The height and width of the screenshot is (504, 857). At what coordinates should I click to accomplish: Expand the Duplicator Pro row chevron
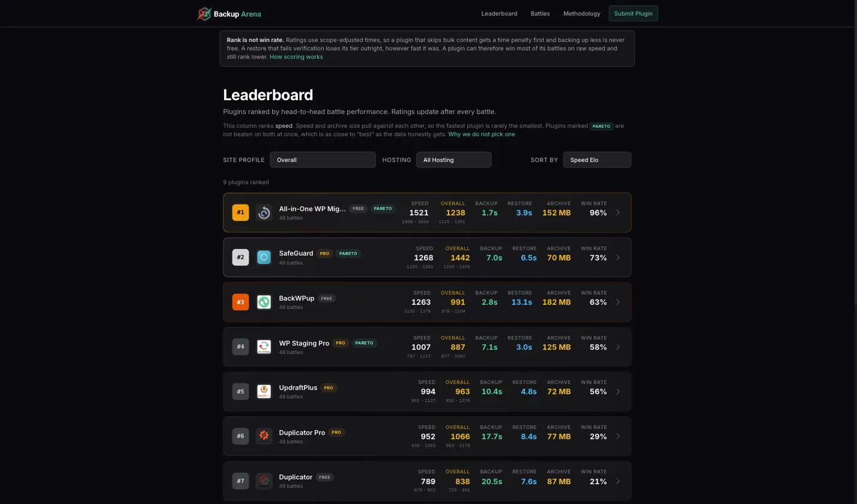618,436
